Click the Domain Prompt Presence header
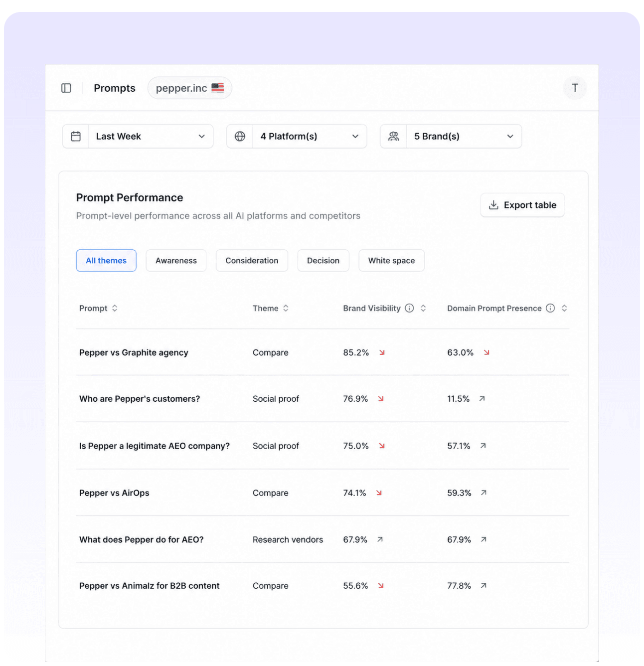This screenshot has width=644, height=666. tap(494, 308)
